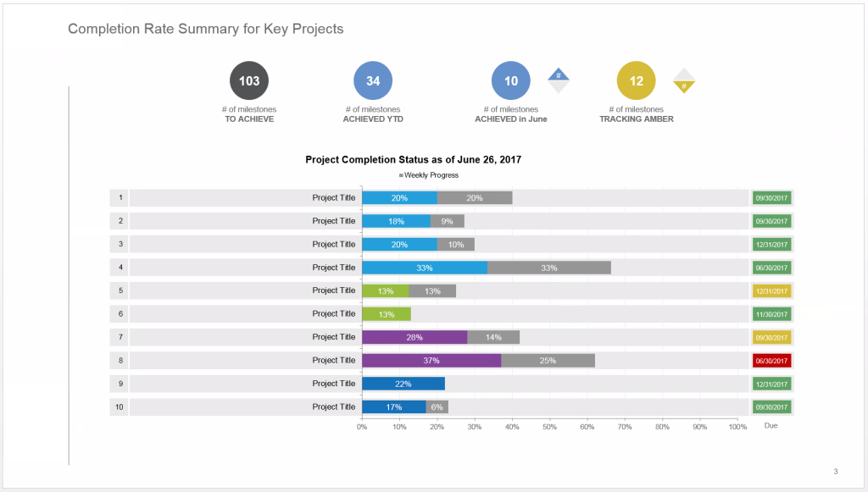The width and height of the screenshot is (868, 492).
Task: Click the yellow diamond hash icon
Action: coord(683,85)
